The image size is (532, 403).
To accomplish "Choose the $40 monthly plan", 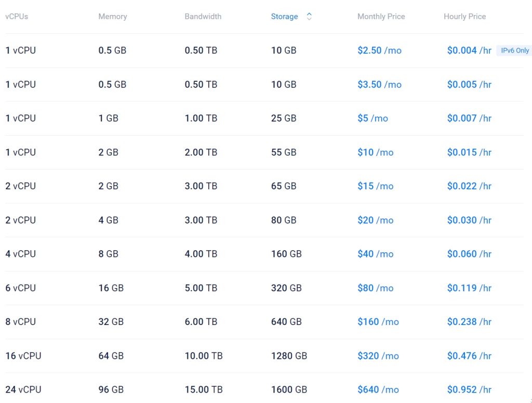I will (x=375, y=254).
